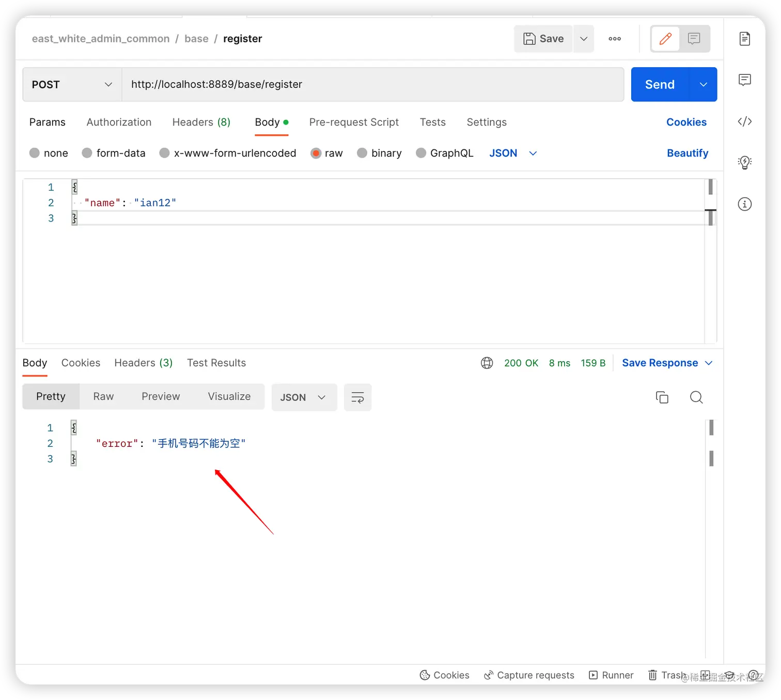781x700 pixels.
Task: Click the "name": "ian12" line in editor
Action: (x=130, y=203)
